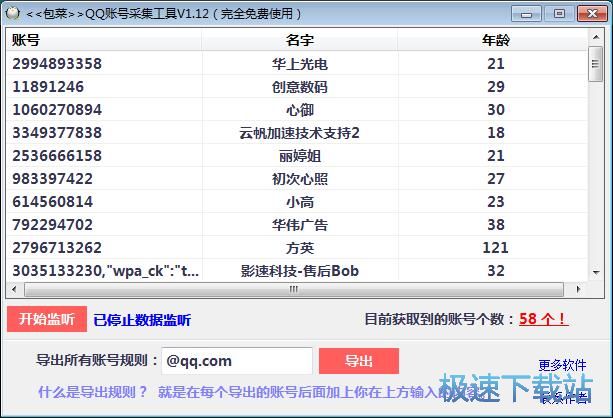Click age value 18
The image size is (613, 418).
tap(496, 133)
